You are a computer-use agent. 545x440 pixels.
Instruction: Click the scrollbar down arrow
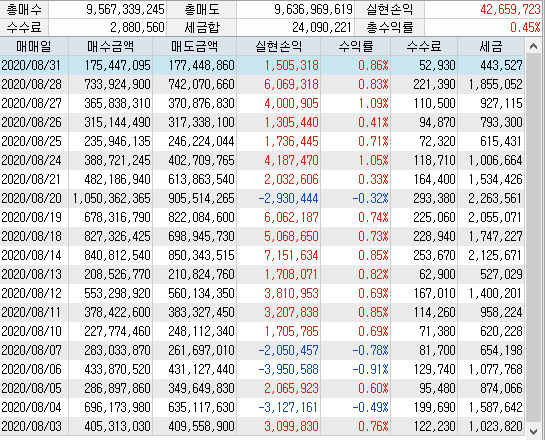533,431
